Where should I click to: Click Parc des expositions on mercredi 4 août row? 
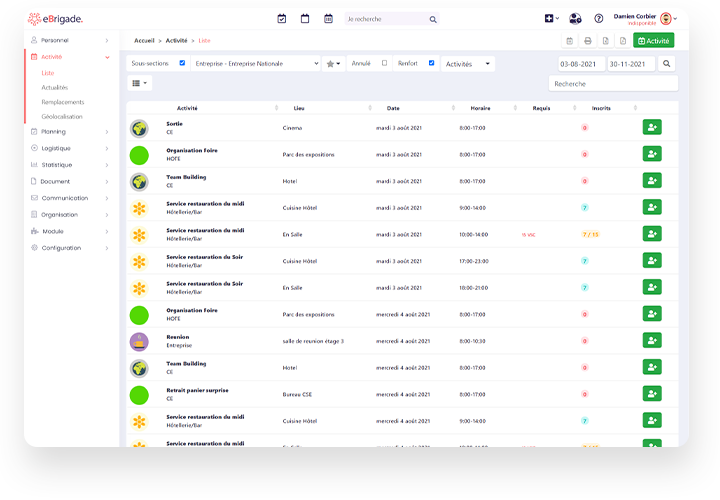(x=308, y=314)
